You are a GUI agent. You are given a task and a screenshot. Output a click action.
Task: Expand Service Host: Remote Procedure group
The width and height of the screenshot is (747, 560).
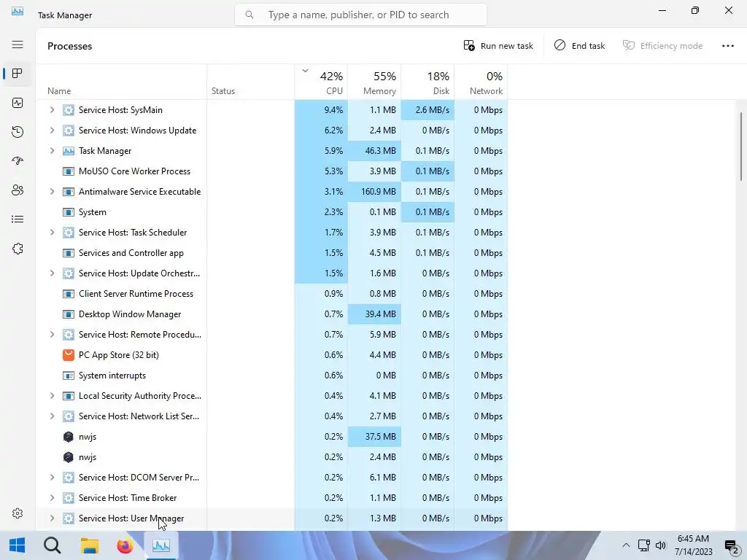pyautogui.click(x=52, y=335)
